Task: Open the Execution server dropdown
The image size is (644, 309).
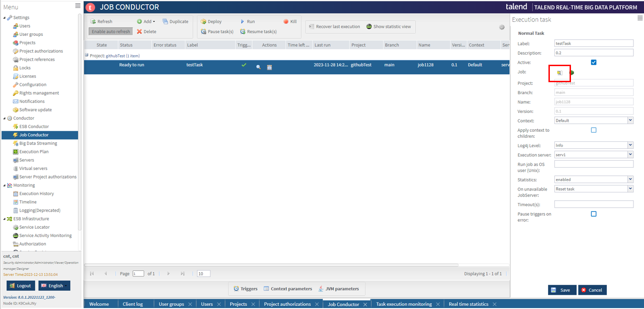Action: (x=630, y=155)
